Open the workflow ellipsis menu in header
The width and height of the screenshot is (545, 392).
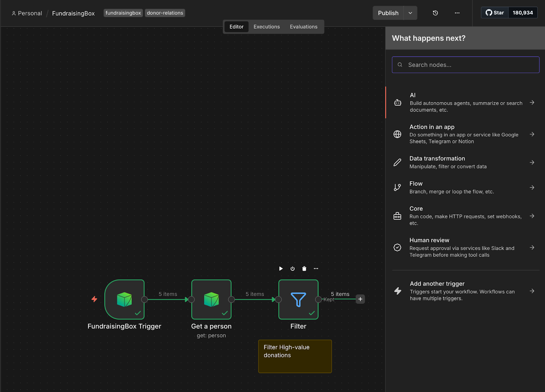click(457, 13)
